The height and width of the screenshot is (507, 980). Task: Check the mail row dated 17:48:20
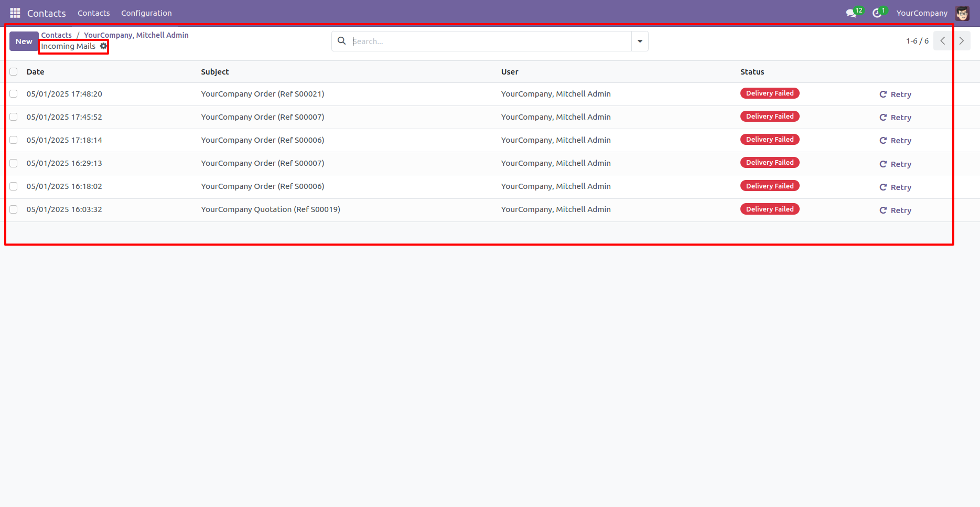tap(14, 94)
